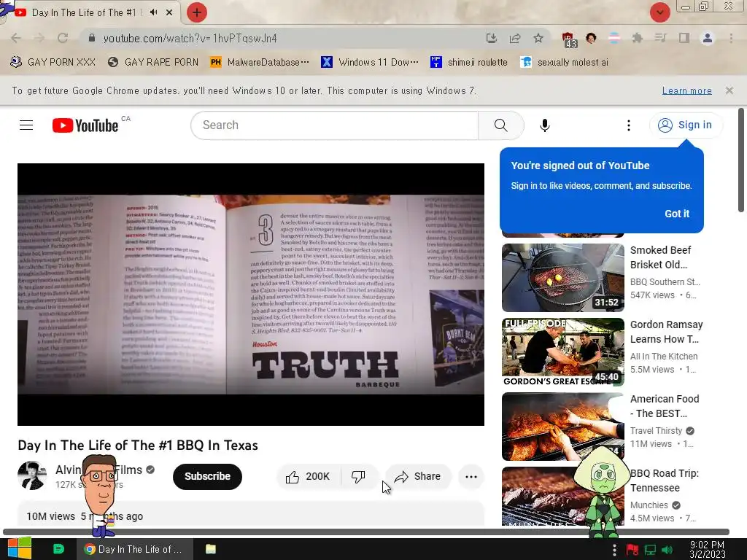Open the American Food - The BEST video title
The height and width of the screenshot is (560, 747).
point(665,406)
